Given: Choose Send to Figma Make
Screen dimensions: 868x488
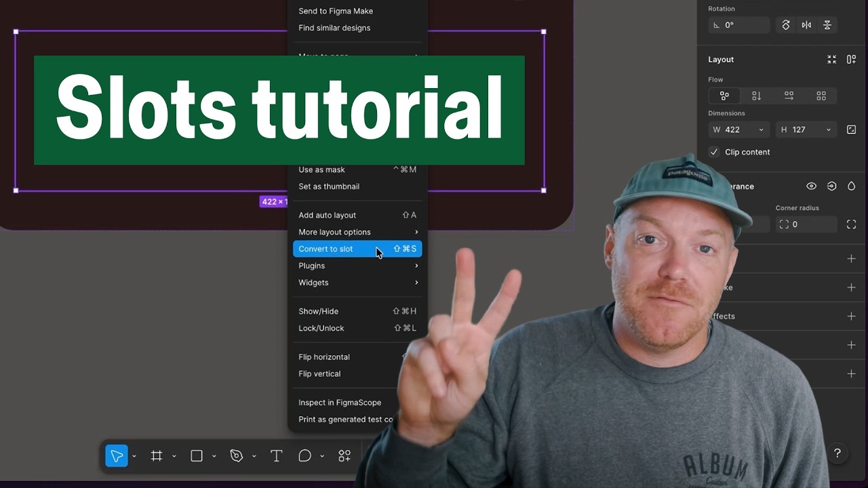Looking at the screenshot, I should point(357,11).
